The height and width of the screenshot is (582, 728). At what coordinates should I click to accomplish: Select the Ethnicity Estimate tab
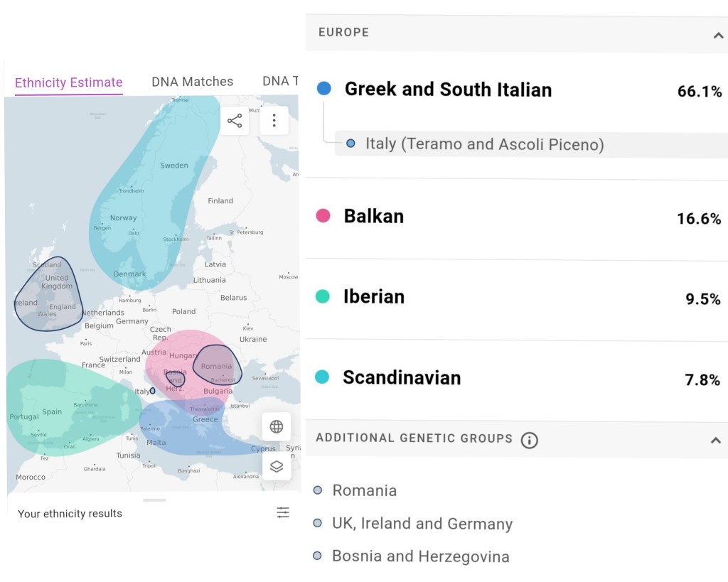pyautogui.click(x=69, y=82)
